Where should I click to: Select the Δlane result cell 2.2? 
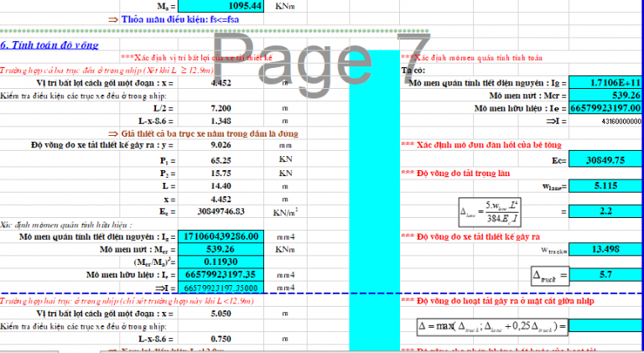pos(606,211)
